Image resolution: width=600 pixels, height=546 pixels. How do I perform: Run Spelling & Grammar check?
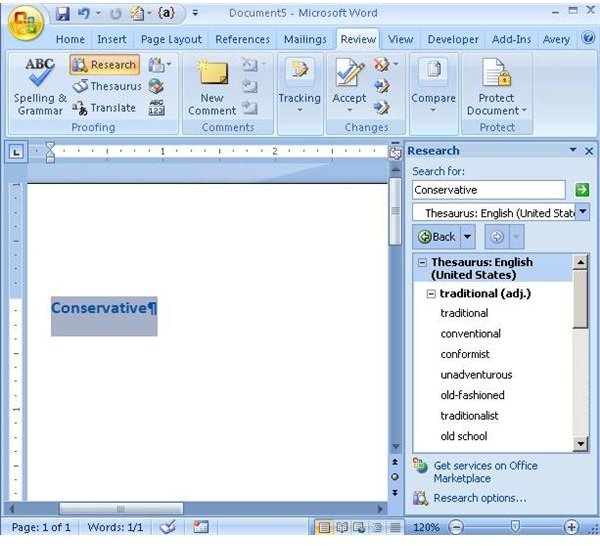pyautogui.click(x=40, y=87)
